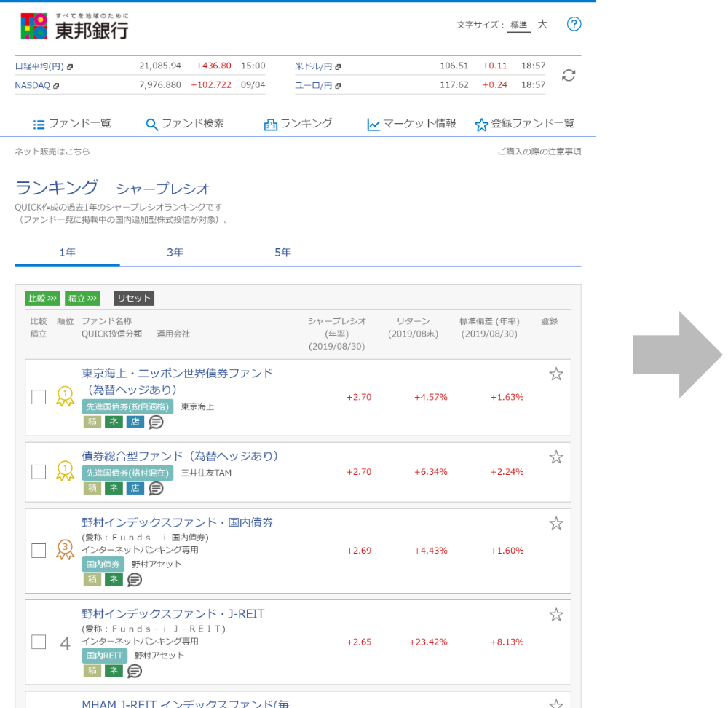The width and height of the screenshot is (728, 708).
Task: Click 先進国債券(投資適格) category tag
Action: (127, 406)
